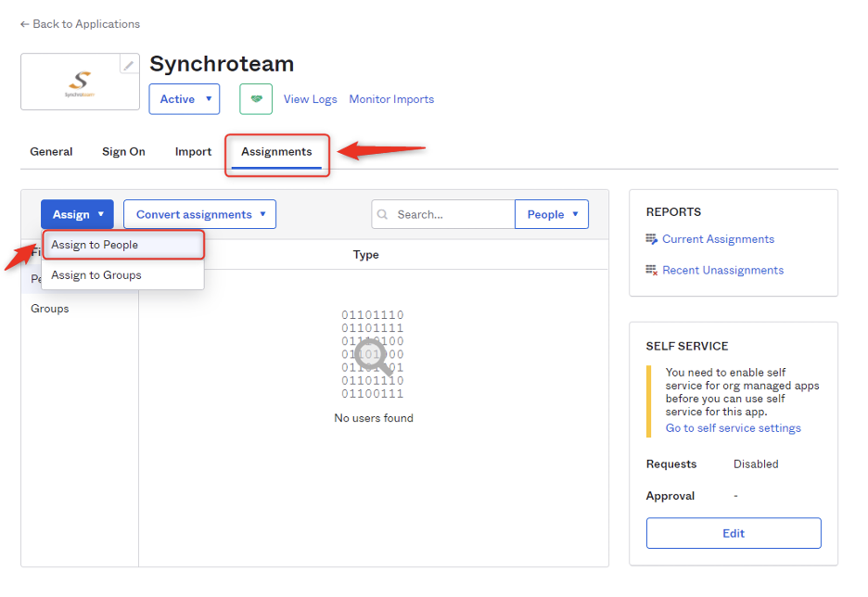Click the 'No users found' message
Viewport: 868px width, 597px height.
[x=374, y=418]
